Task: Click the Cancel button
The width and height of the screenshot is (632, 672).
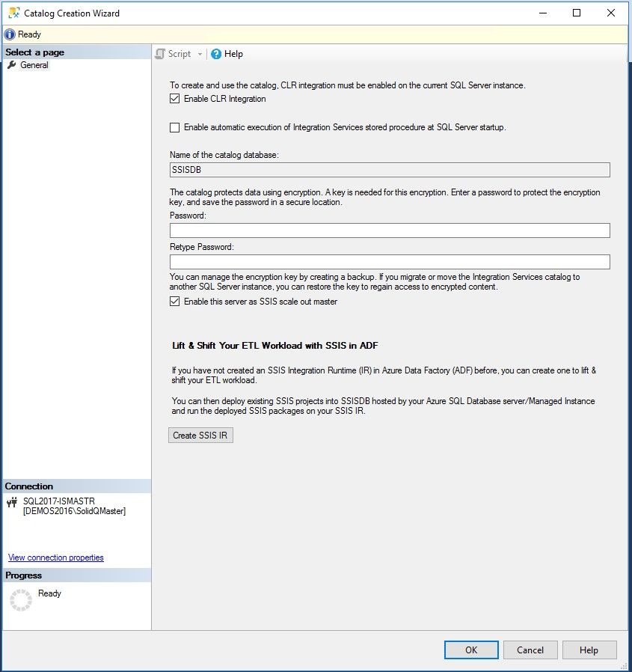Action: (x=530, y=650)
